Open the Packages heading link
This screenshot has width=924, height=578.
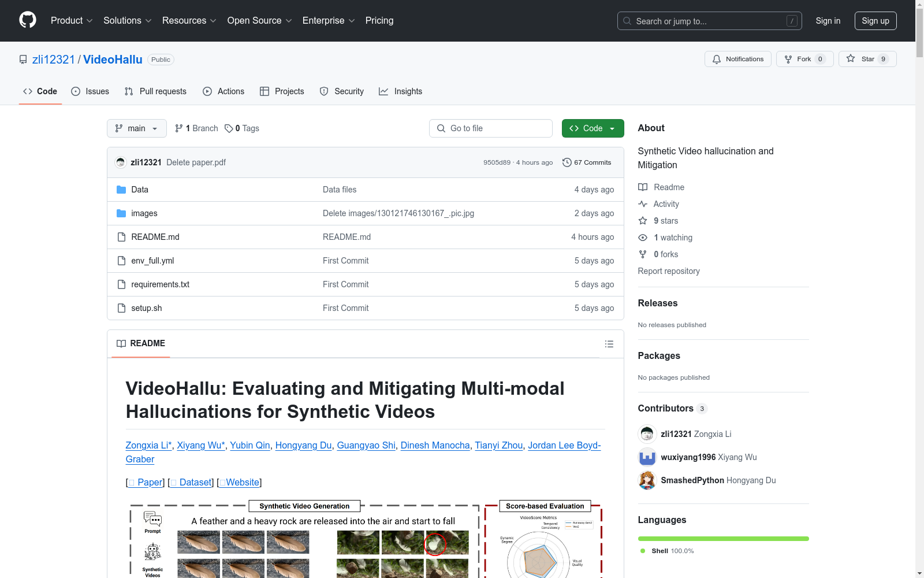coord(659,355)
